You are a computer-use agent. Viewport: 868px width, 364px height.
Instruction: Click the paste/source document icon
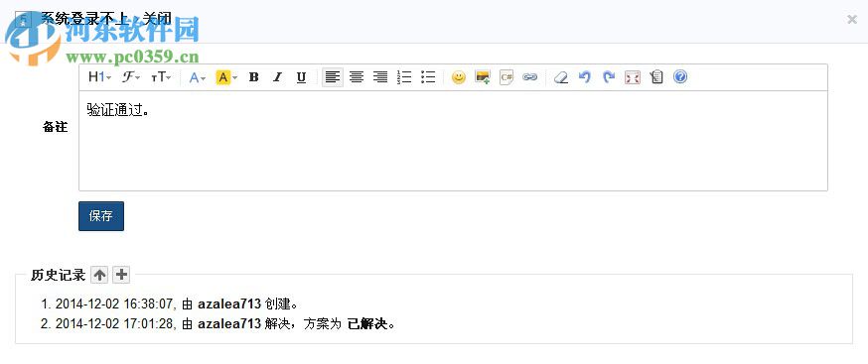tap(656, 77)
